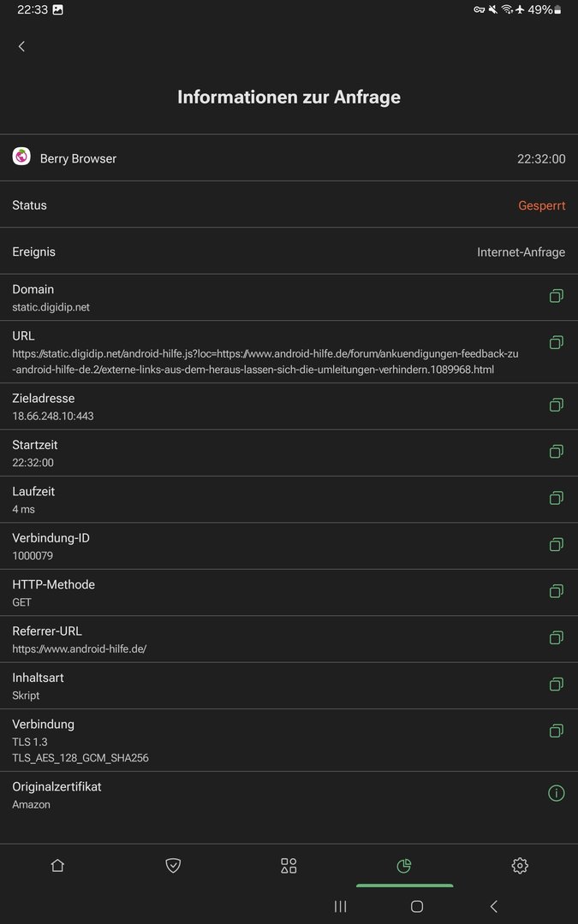
Task: Copy the Zieladresse IP address
Action: [556, 405]
